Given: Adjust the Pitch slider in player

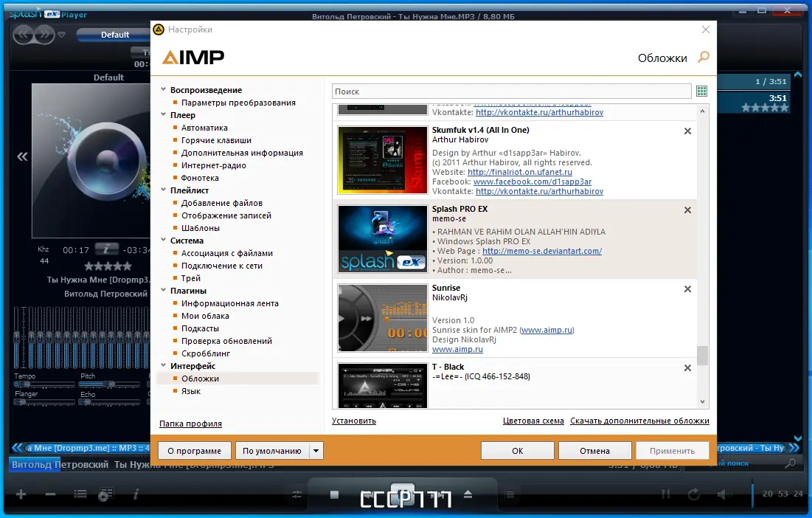Looking at the screenshot, I should pos(108,384).
